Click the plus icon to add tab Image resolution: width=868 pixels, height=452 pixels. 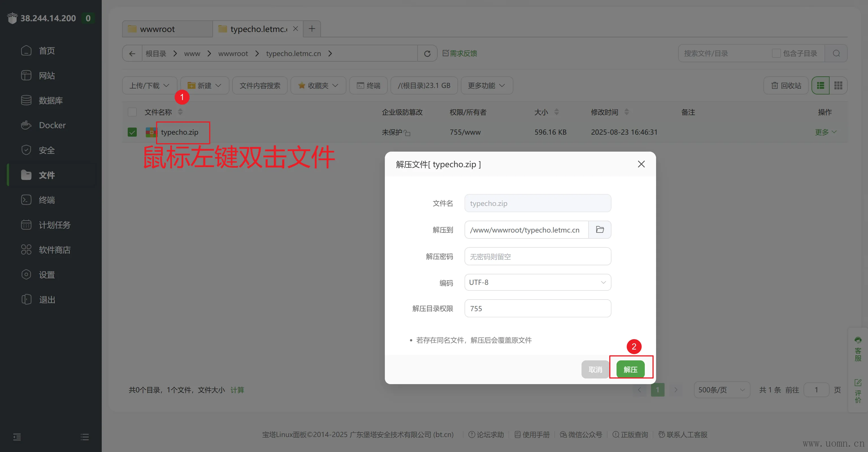click(x=312, y=29)
